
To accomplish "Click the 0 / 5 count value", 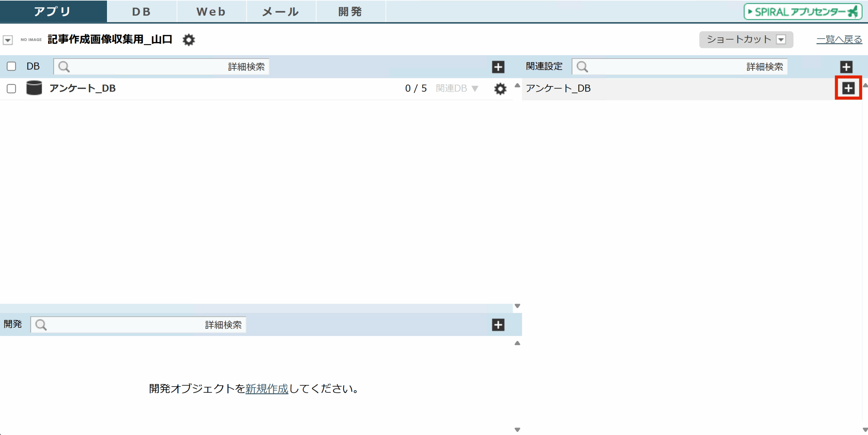I will 416,88.
